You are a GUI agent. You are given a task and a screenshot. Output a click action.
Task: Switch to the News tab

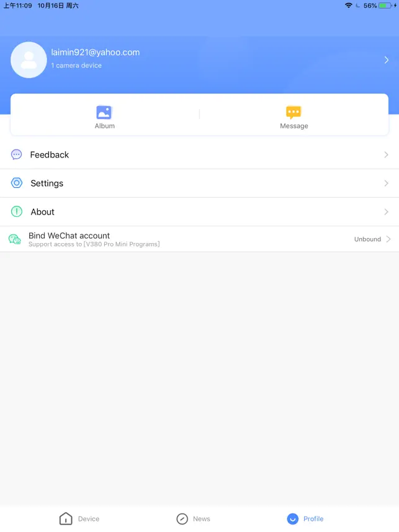(x=193, y=519)
